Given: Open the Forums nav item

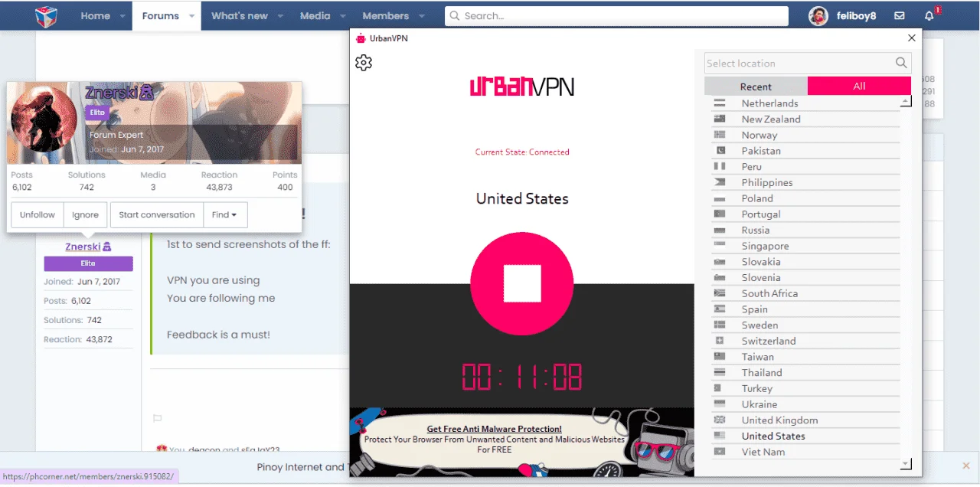Looking at the screenshot, I should [x=161, y=15].
